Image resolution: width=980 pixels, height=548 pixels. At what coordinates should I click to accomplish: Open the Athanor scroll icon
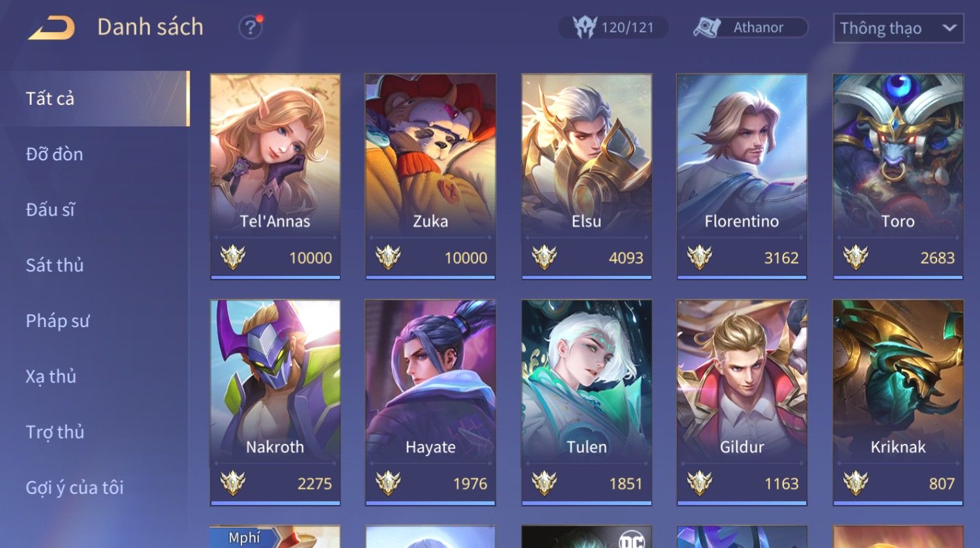tap(707, 27)
